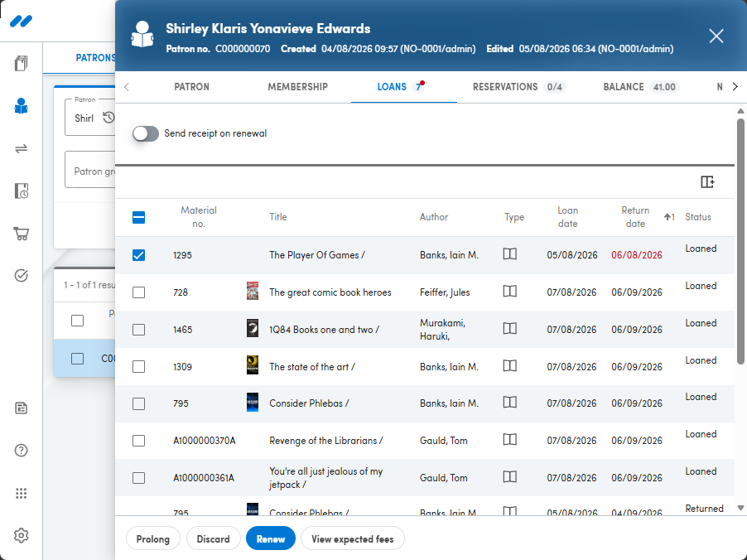Open the Patron group dropdown field
The width and height of the screenshot is (747, 560).
coord(90,170)
